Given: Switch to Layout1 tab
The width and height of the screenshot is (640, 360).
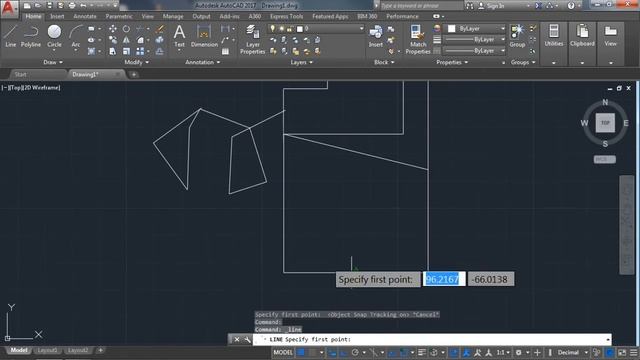Looking at the screenshot, I should tap(47, 350).
